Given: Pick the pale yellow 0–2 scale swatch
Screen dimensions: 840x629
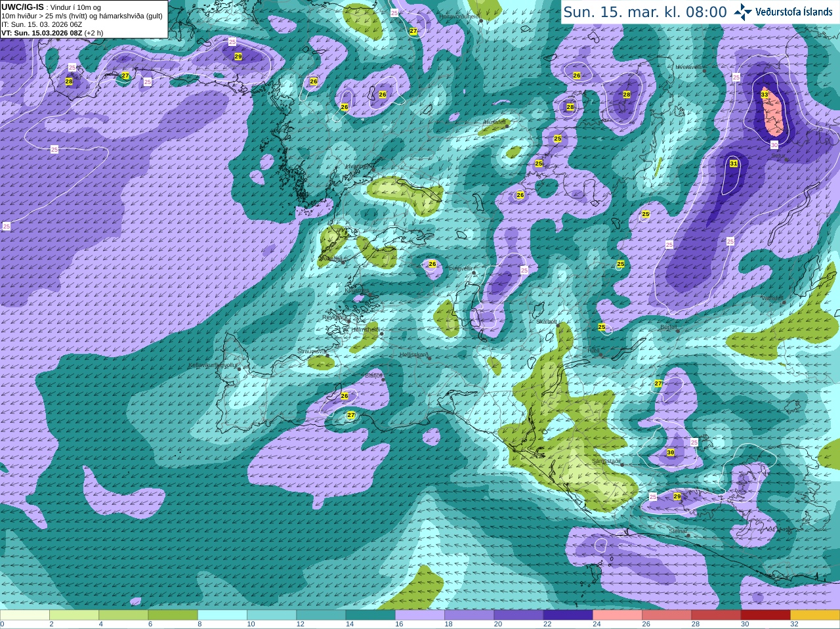Looking at the screenshot, I should tap(25, 615).
